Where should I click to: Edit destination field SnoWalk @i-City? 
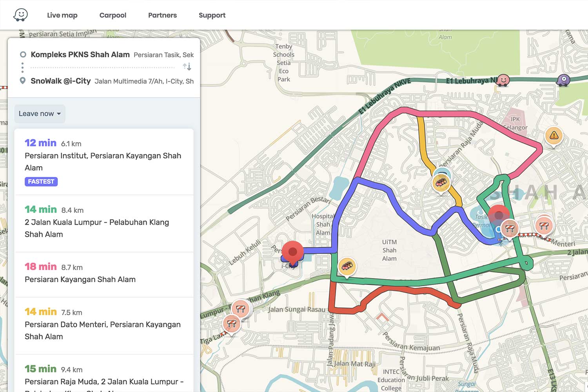(x=112, y=81)
